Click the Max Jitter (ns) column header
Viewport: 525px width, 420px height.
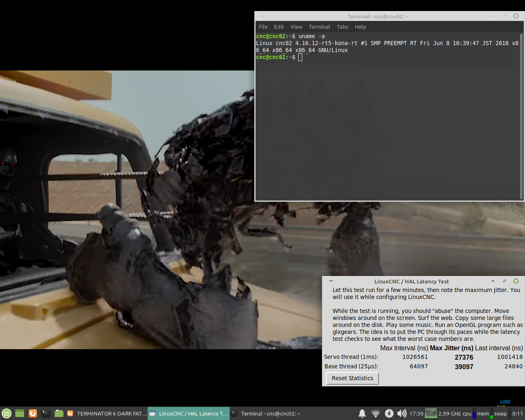point(452,348)
